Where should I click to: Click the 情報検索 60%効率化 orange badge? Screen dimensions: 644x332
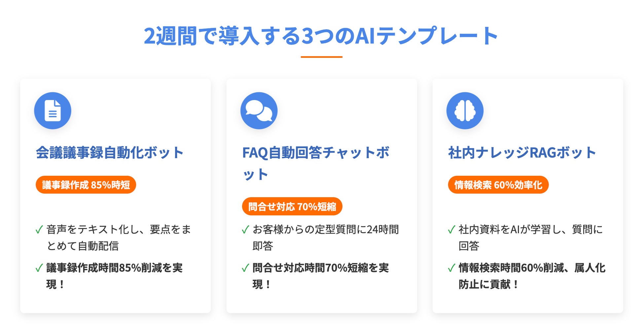(498, 185)
